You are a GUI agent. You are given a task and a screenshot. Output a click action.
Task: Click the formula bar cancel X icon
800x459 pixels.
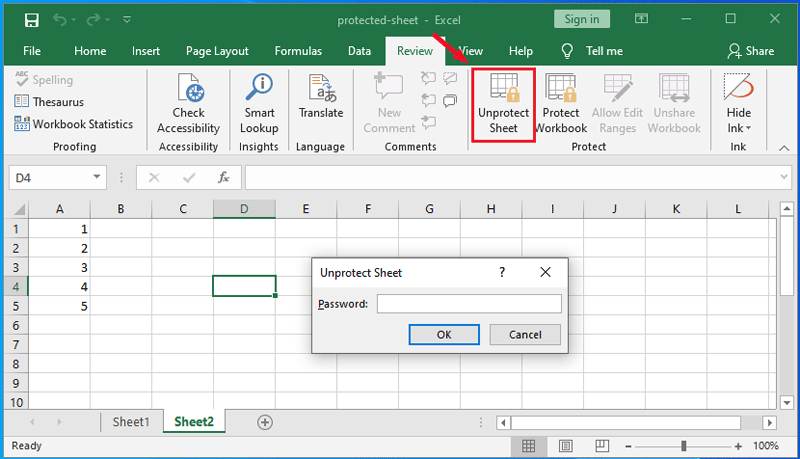pyautogui.click(x=154, y=177)
